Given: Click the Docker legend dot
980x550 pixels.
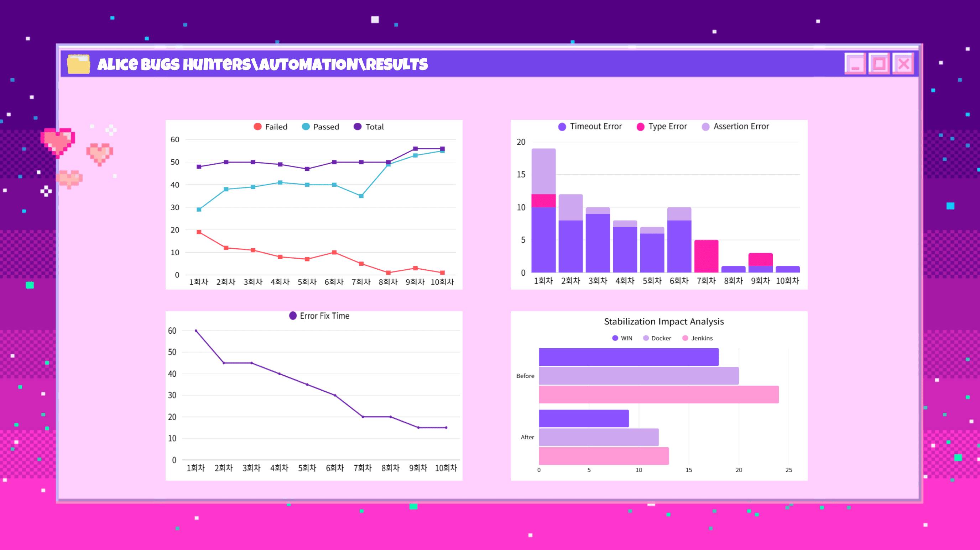Looking at the screenshot, I should (646, 338).
